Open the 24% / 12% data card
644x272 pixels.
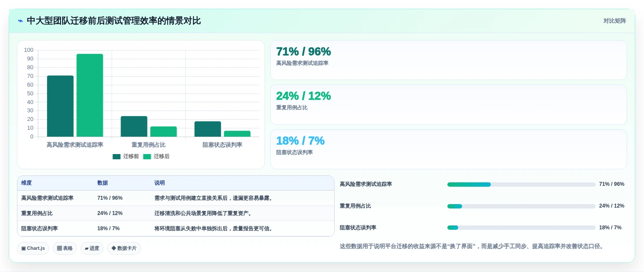449,105
